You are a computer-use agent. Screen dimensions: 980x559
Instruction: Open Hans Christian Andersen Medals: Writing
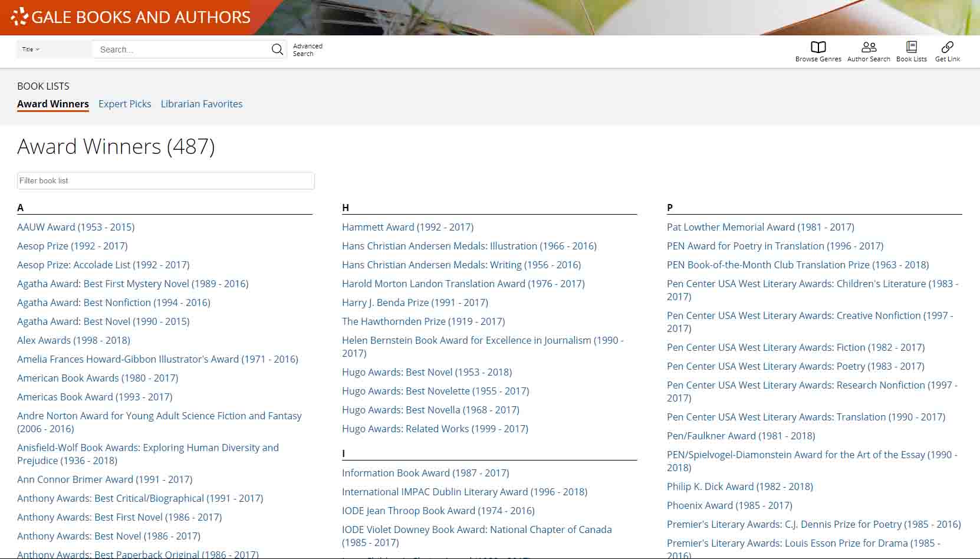pos(461,265)
